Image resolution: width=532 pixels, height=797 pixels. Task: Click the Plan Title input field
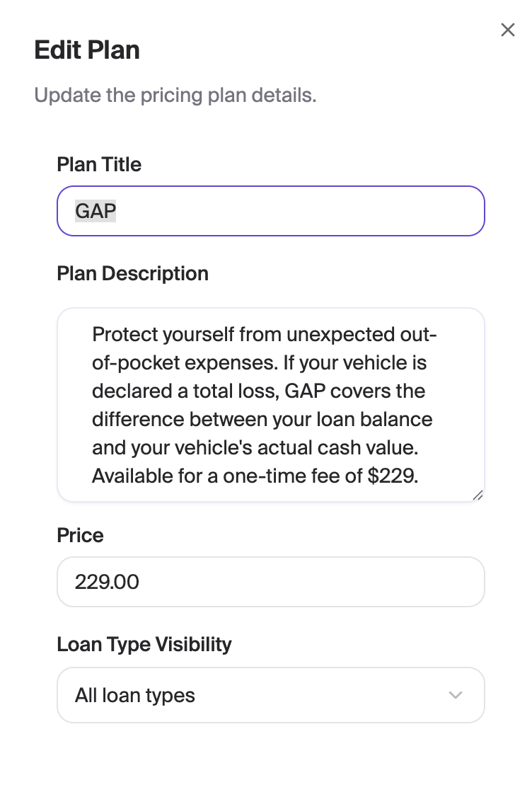point(271,211)
